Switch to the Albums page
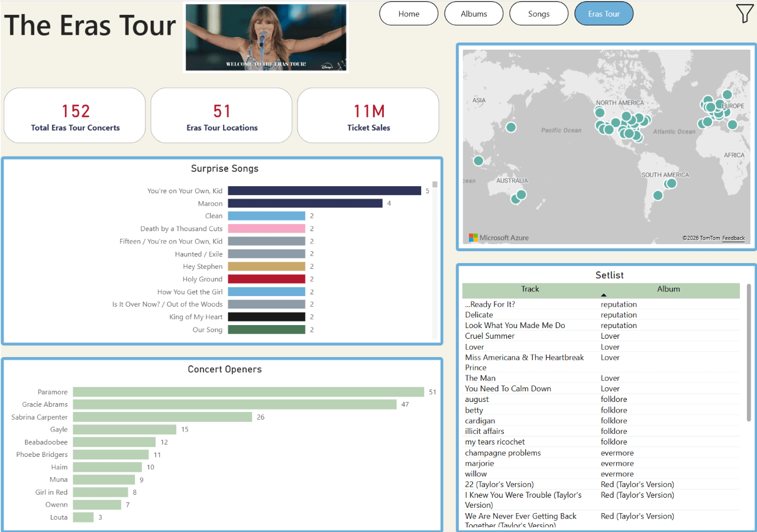 (474, 14)
